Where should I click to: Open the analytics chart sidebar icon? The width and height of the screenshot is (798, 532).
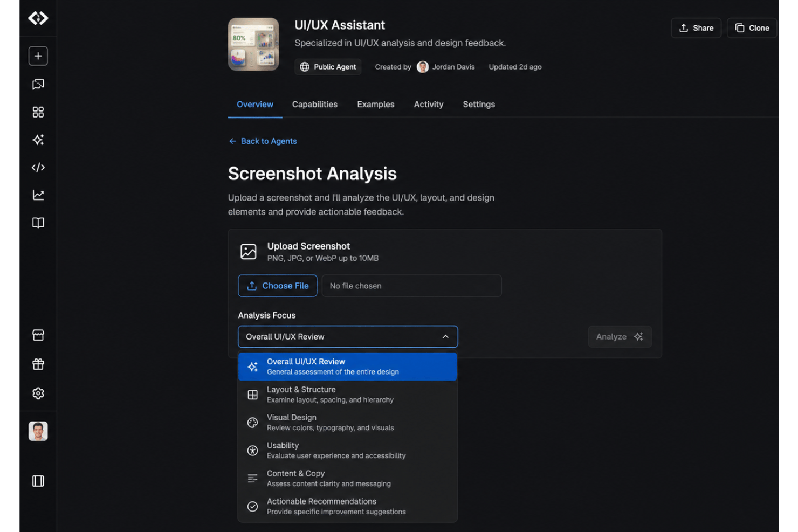click(38, 195)
